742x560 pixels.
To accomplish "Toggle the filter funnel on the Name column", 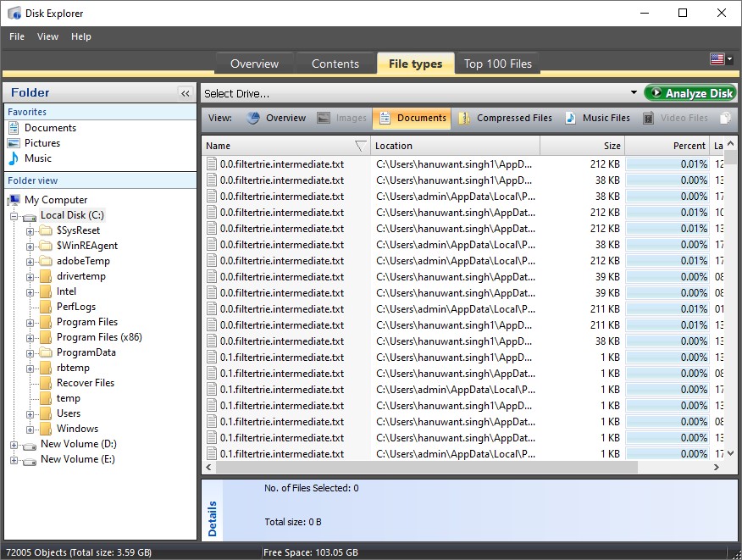I will [x=362, y=146].
